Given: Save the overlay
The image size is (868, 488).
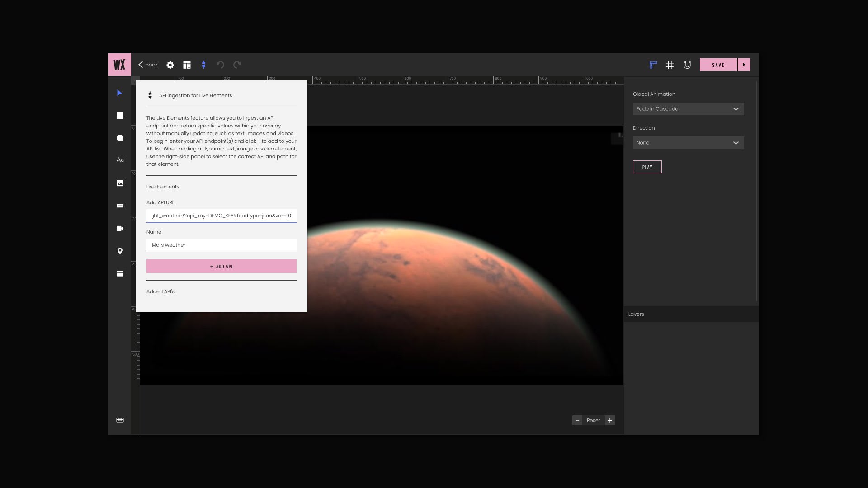Looking at the screenshot, I should (x=718, y=65).
